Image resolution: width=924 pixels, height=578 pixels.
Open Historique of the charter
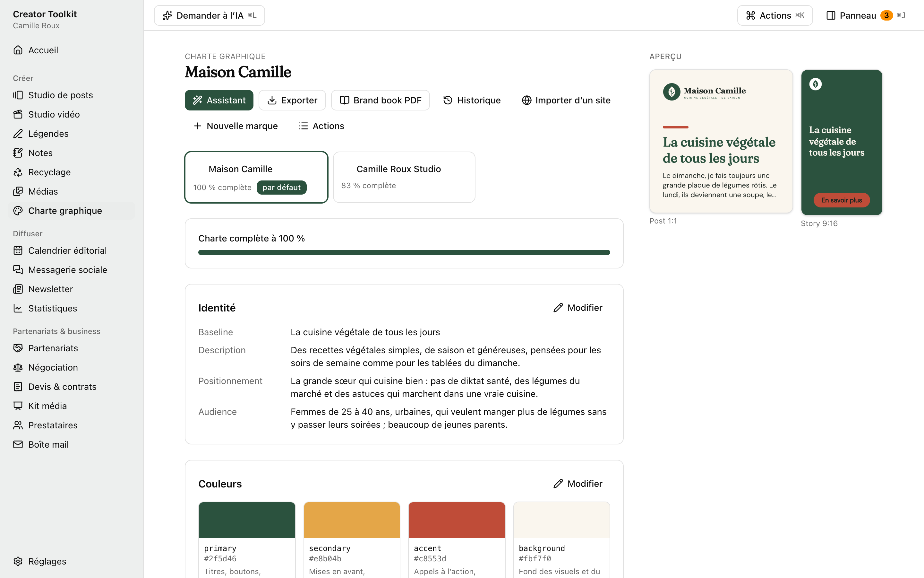click(x=472, y=100)
